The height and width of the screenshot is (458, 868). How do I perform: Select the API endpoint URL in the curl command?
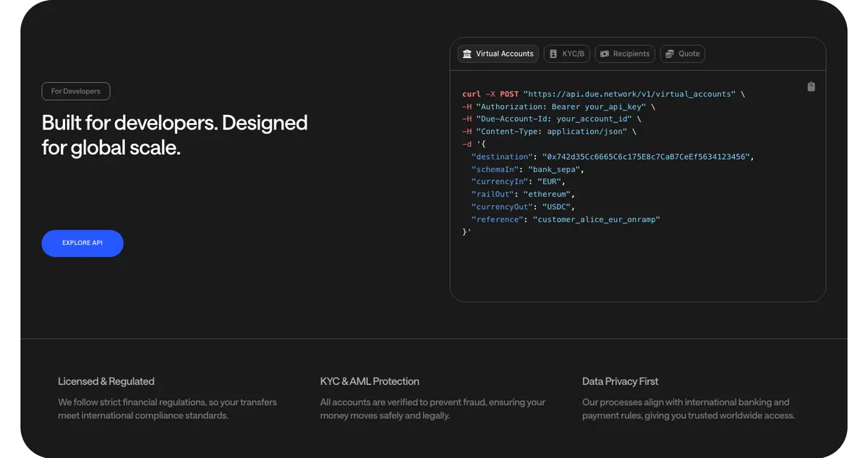click(x=629, y=95)
